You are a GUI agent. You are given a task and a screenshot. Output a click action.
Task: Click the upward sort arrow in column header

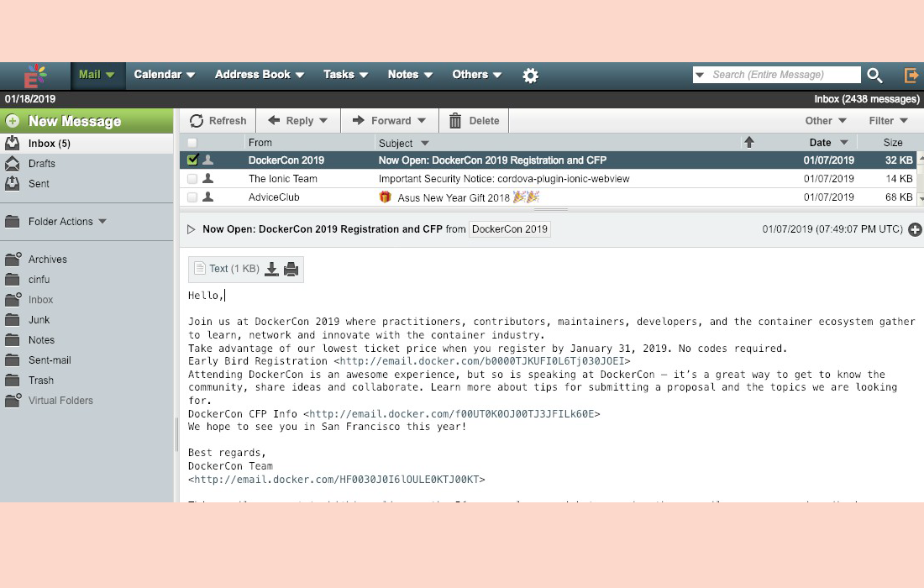coord(749,142)
